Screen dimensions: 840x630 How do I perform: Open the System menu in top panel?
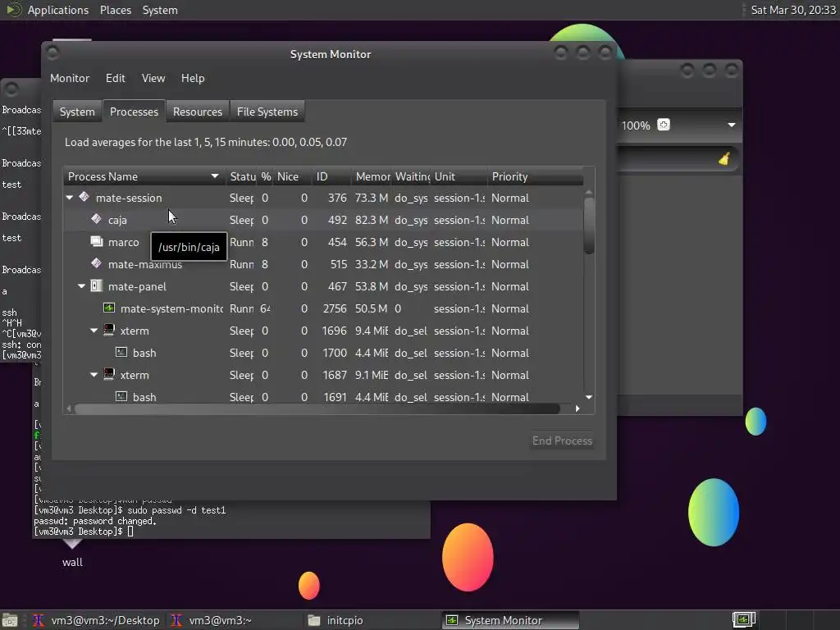(x=160, y=10)
